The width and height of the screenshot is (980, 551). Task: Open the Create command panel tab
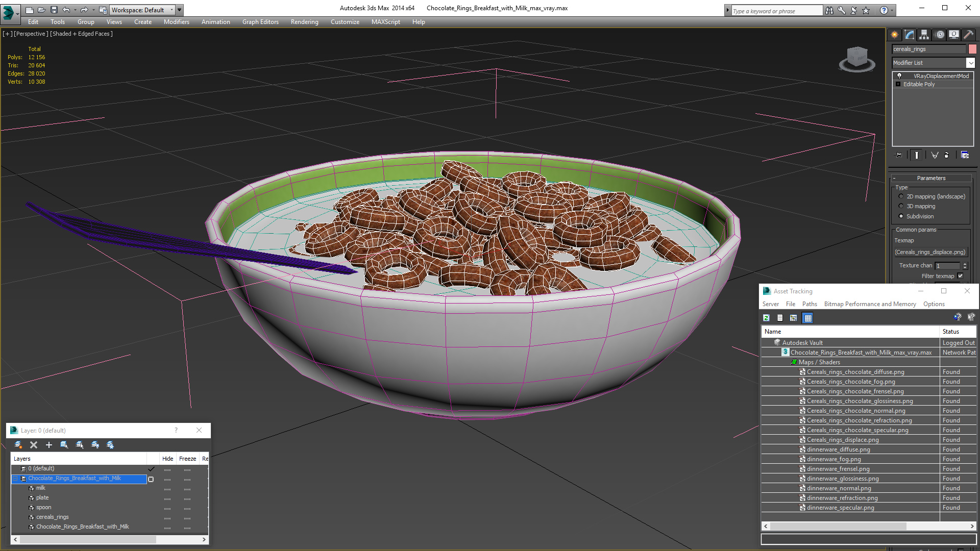tap(894, 35)
